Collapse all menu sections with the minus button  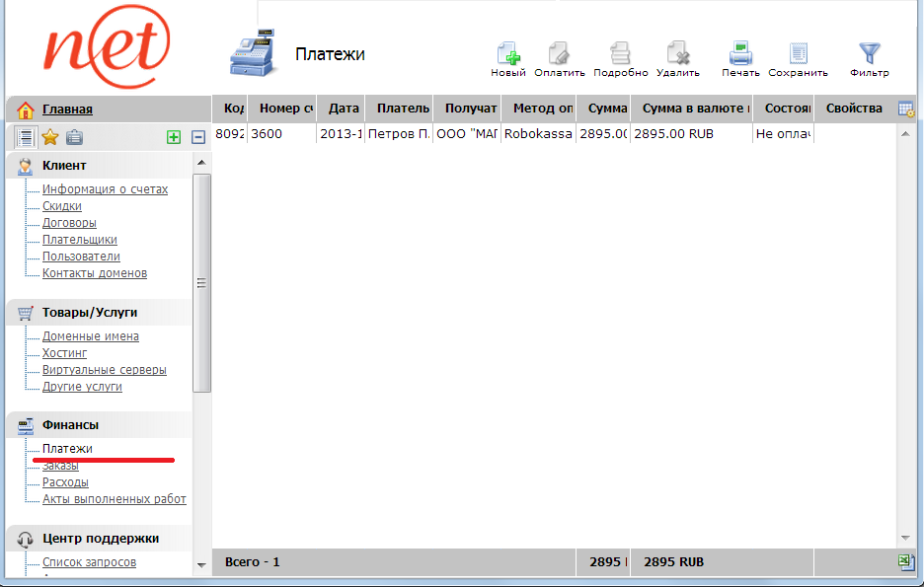(197, 137)
